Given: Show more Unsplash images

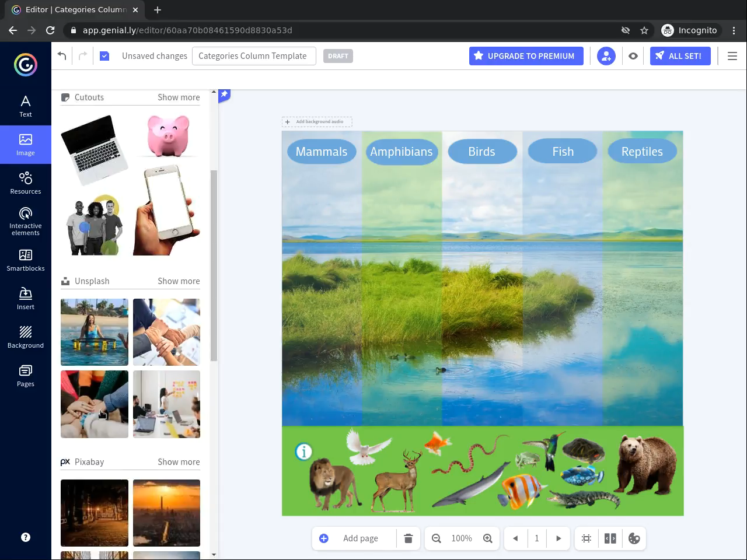Looking at the screenshot, I should coord(179,281).
